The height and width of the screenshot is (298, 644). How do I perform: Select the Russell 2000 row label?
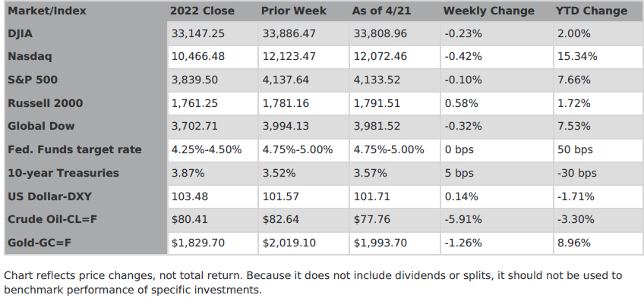pos(45,103)
